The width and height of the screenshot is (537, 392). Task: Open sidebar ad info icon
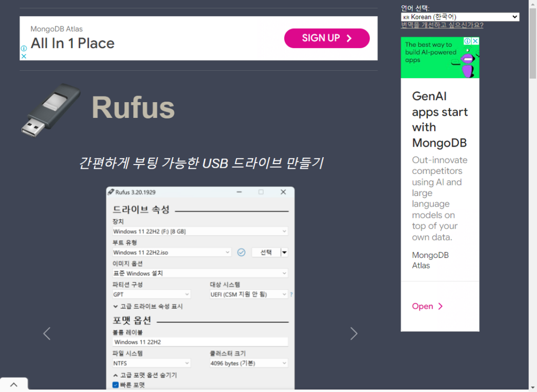[467, 41]
